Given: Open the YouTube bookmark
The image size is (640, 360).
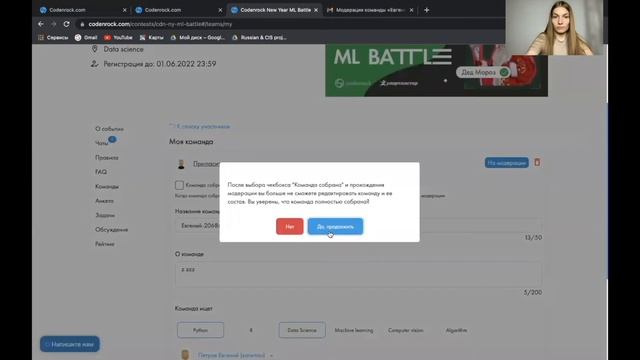Looking at the screenshot, I should point(118,38).
